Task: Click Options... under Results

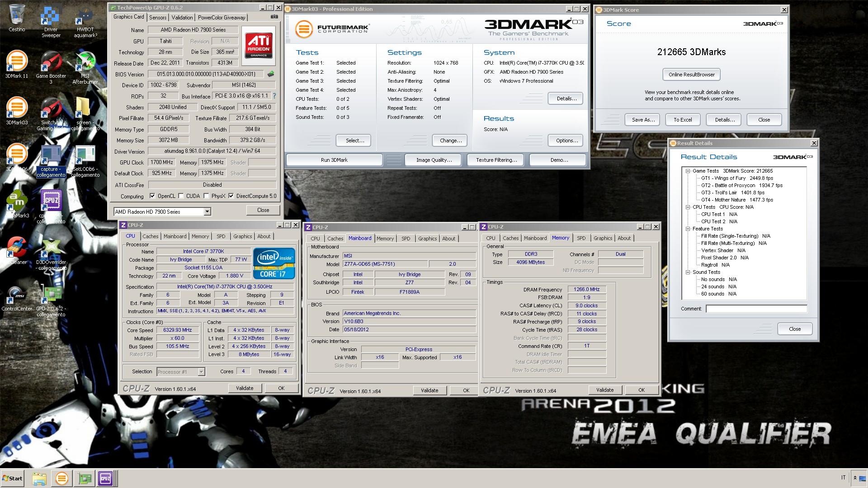Action: [566, 141]
